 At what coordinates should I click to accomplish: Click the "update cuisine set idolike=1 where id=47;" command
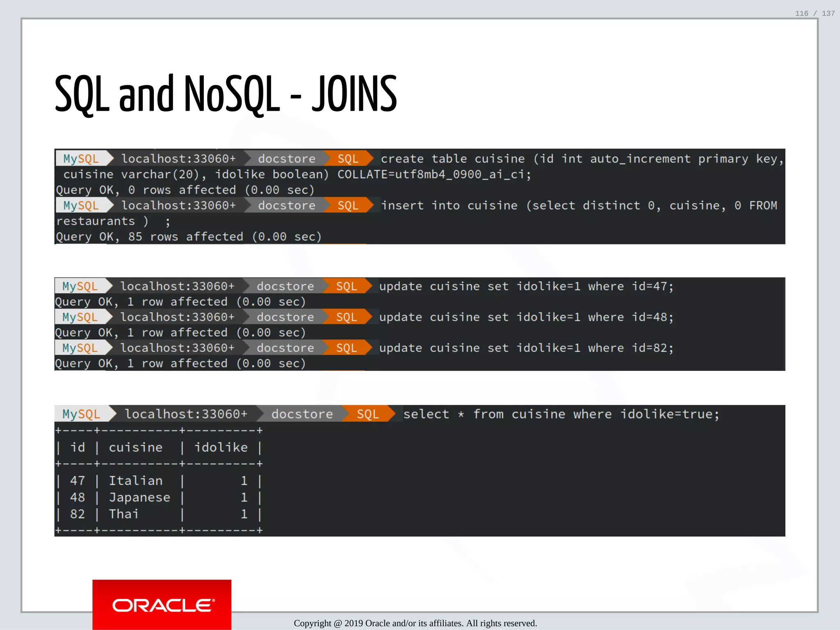tap(526, 286)
